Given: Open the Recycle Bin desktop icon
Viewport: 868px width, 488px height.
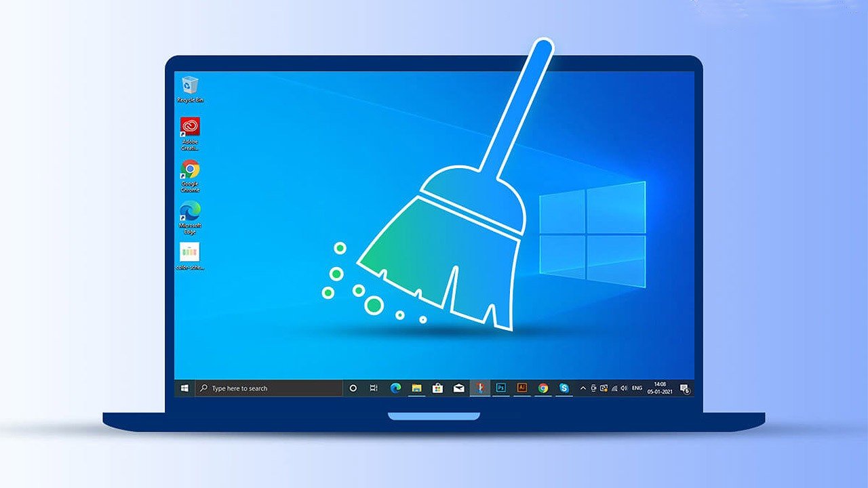Looking at the screenshot, I should [191, 89].
